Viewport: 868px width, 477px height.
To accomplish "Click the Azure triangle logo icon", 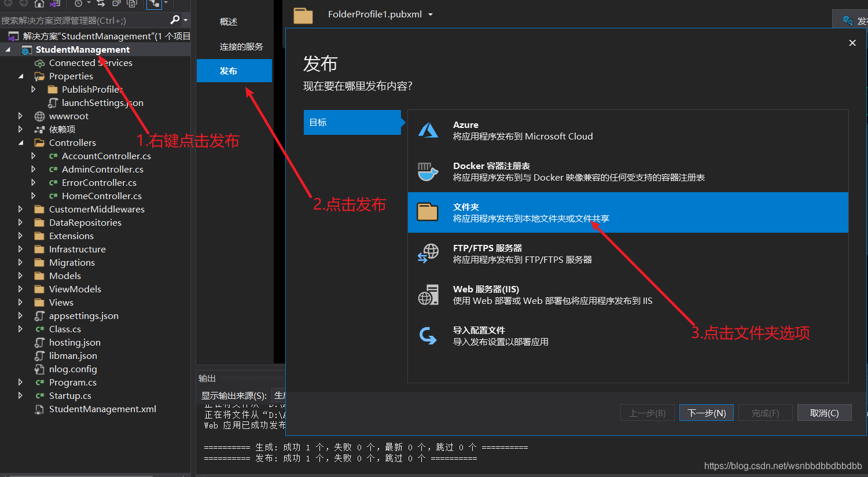I will (x=428, y=130).
